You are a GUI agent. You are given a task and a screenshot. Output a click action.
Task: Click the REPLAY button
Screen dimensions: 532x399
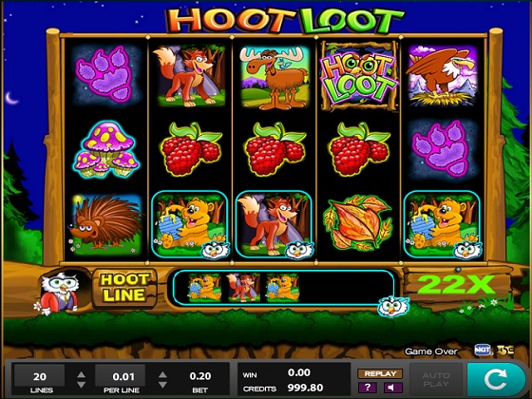[380, 373]
